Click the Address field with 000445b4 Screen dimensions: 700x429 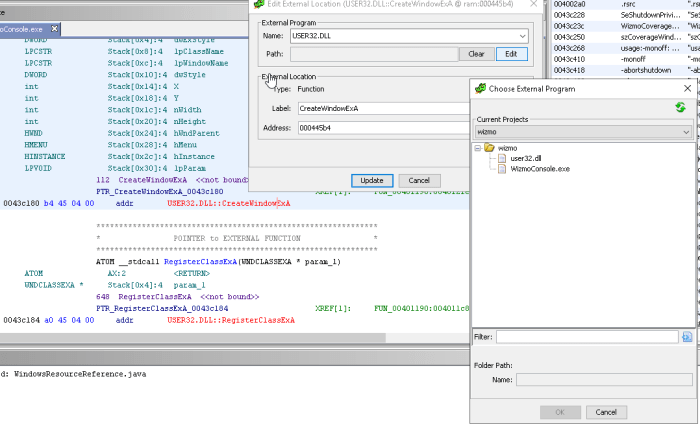(383, 128)
